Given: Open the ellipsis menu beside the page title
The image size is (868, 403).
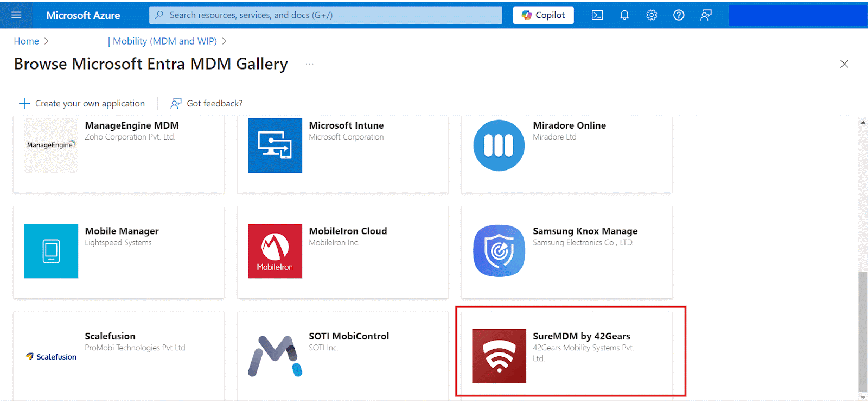Looking at the screenshot, I should [309, 64].
